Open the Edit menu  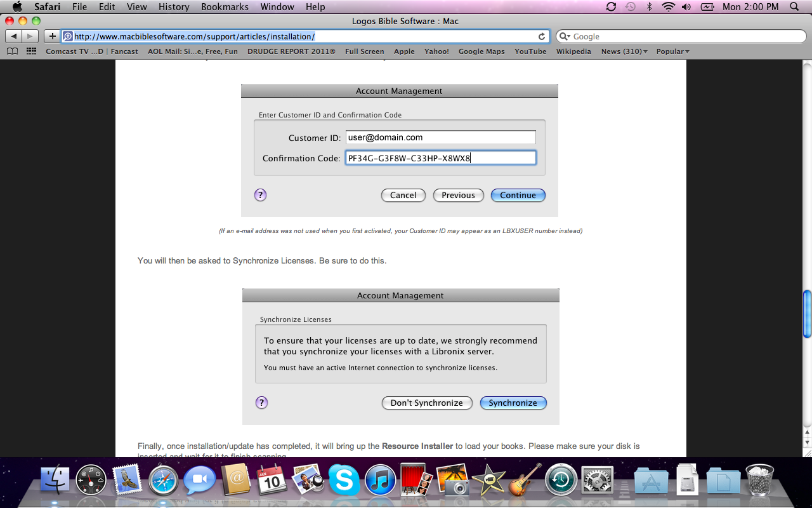(107, 7)
